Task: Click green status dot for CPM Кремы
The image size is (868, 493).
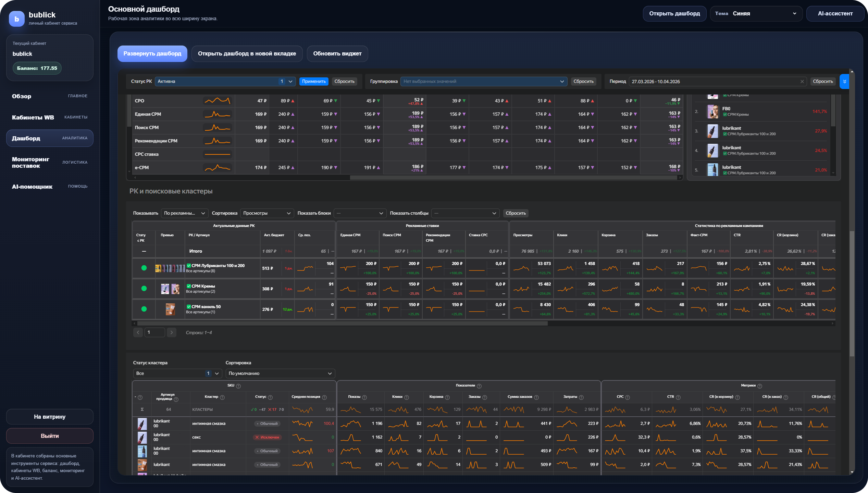Action: [144, 289]
